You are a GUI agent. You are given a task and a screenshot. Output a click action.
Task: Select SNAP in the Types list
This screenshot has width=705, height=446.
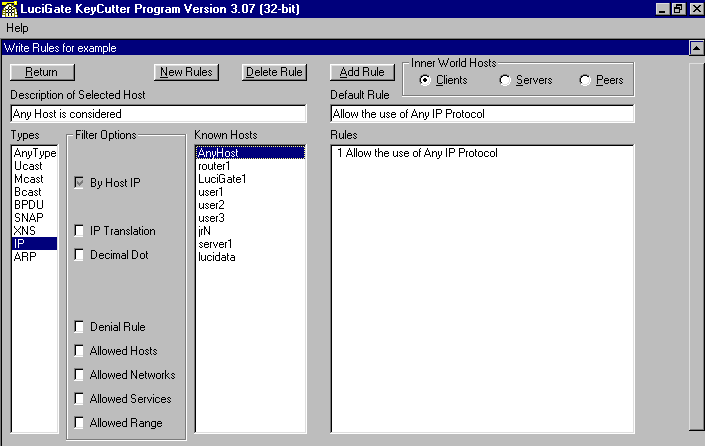(x=35, y=218)
